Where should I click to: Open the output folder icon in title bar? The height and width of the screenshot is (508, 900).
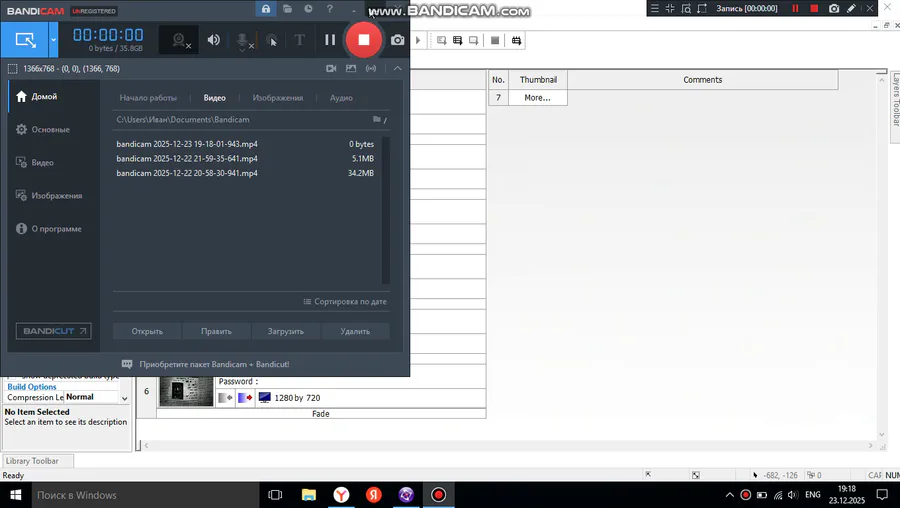(287, 9)
